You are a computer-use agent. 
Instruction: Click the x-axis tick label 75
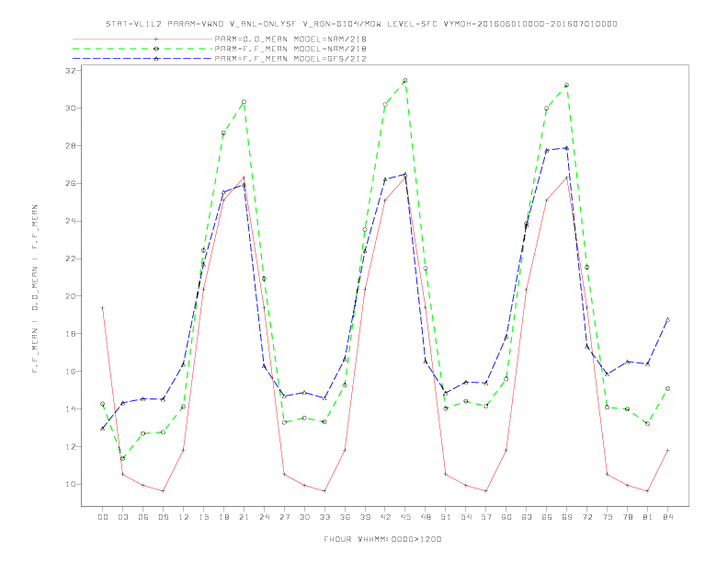tap(608, 517)
